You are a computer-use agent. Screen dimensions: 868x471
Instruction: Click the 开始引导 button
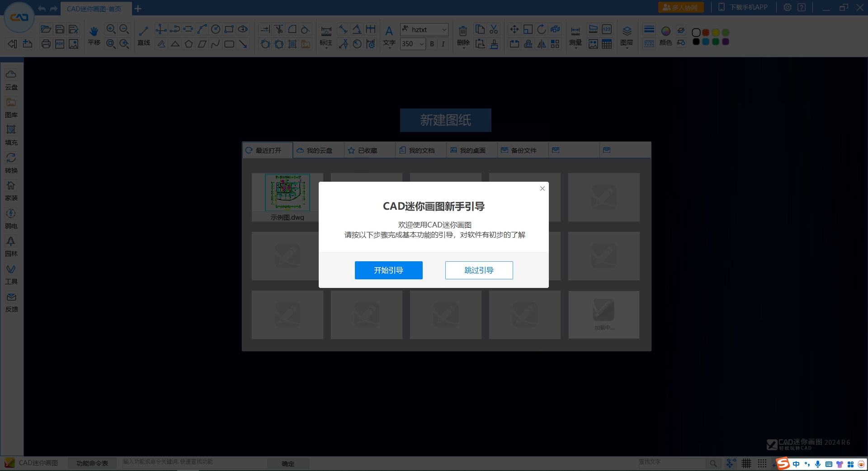(x=388, y=270)
